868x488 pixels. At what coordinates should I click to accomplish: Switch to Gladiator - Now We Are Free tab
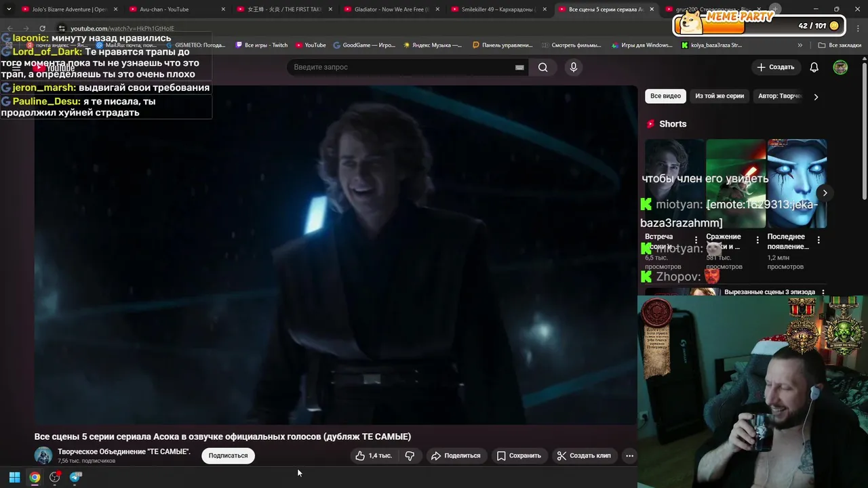[x=392, y=9]
